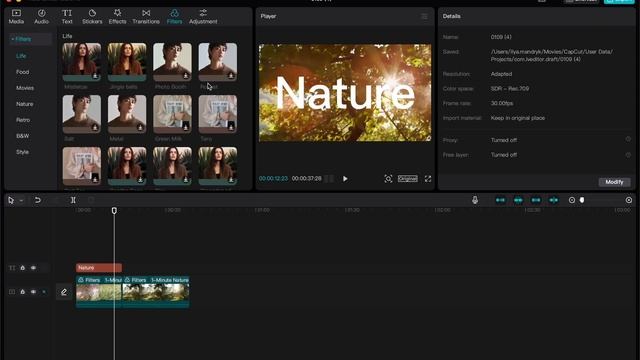This screenshot has height=360, width=640.
Task: Toggle the fourth teal preview-axis icon in timeline toolbar
Action: [553, 200]
